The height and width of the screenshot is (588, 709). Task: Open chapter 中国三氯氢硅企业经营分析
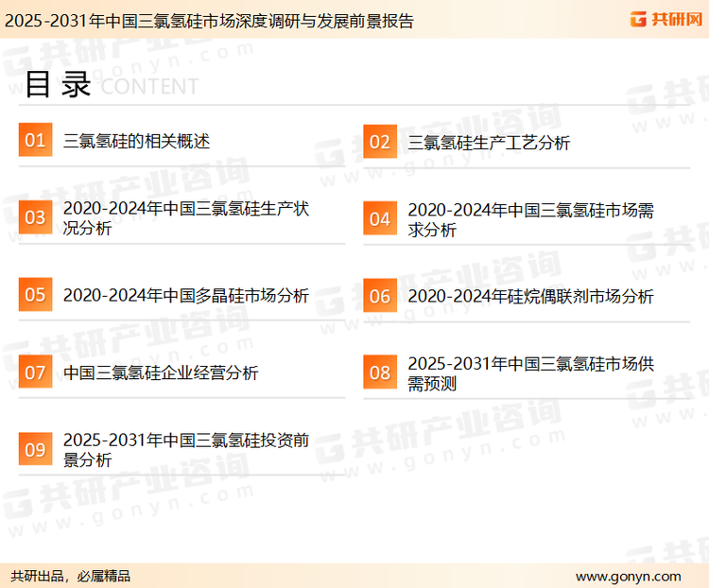point(161,372)
